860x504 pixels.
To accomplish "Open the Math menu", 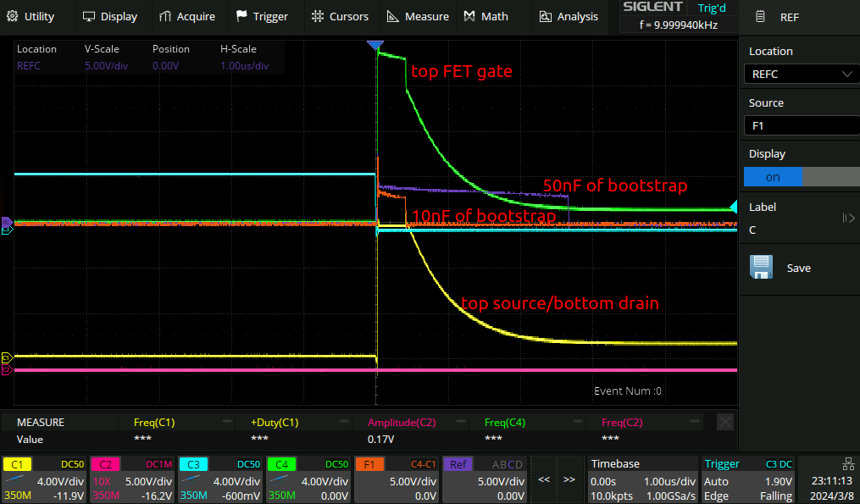I will pyautogui.click(x=486, y=16).
